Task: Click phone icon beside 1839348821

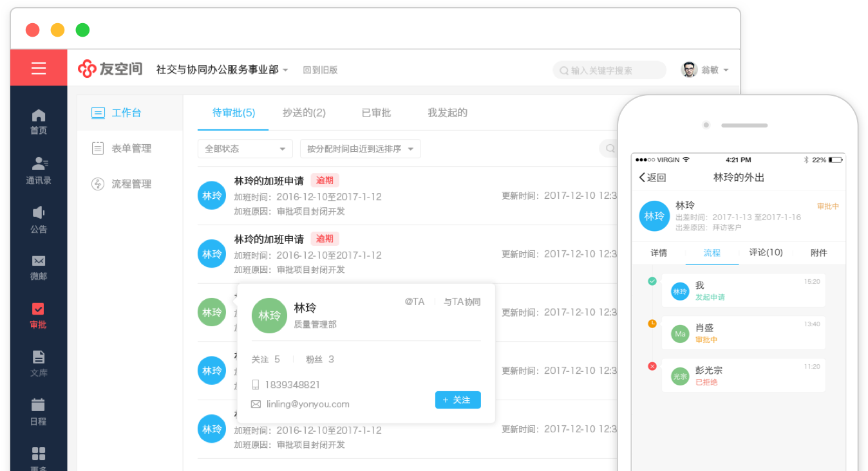Action: pos(256,385)
